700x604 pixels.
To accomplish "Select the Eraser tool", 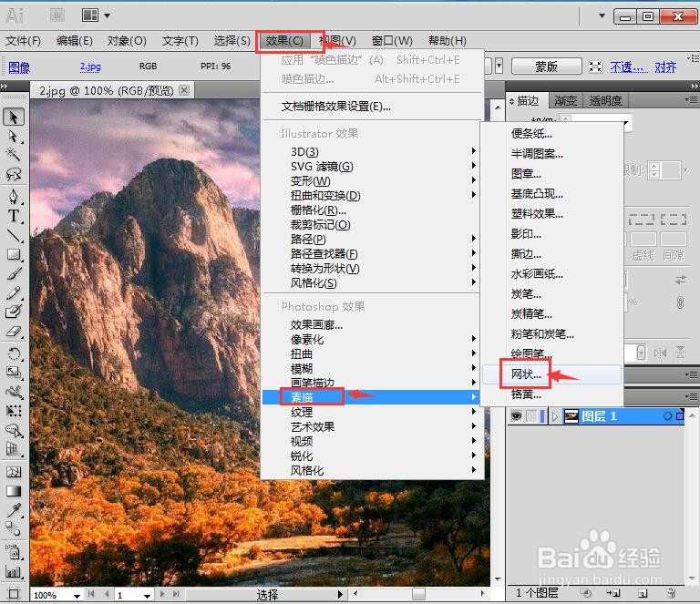I will (14, 331).
